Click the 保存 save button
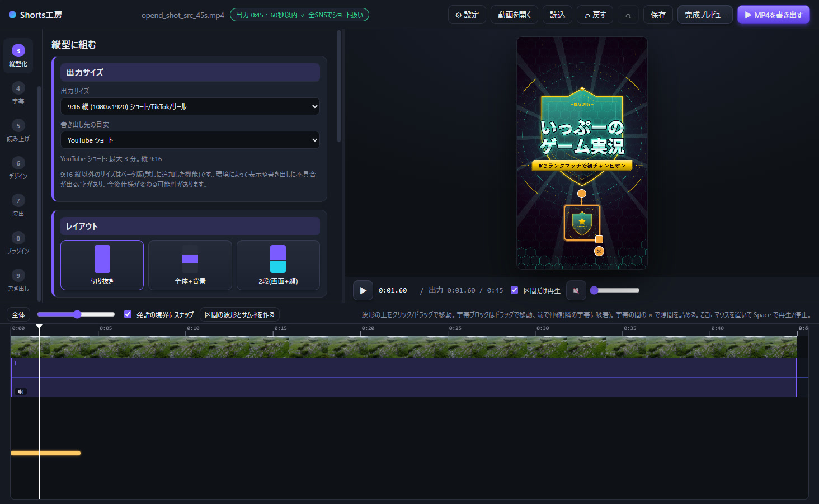Screen dimensions: 819x504 click(x=658, y=15)
